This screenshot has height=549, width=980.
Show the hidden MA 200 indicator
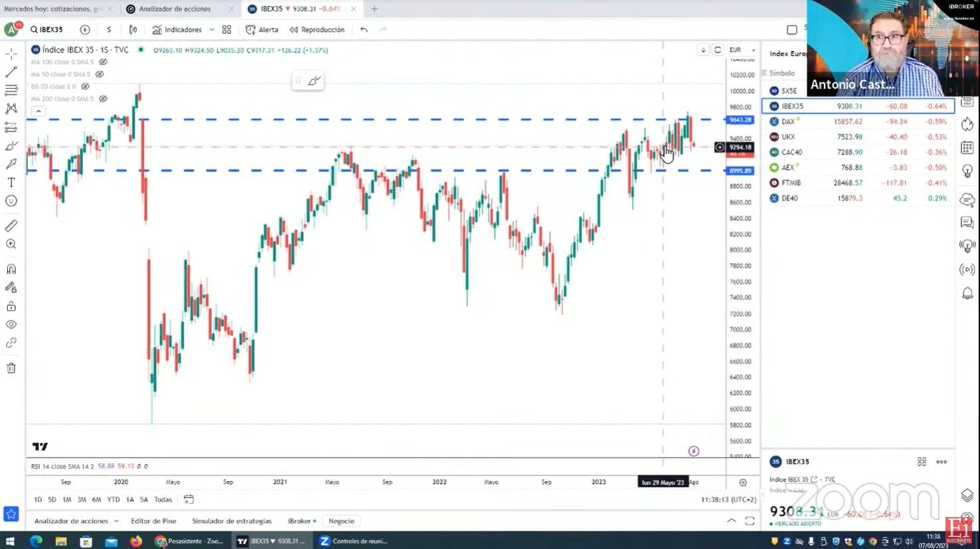tap(103, 99)
